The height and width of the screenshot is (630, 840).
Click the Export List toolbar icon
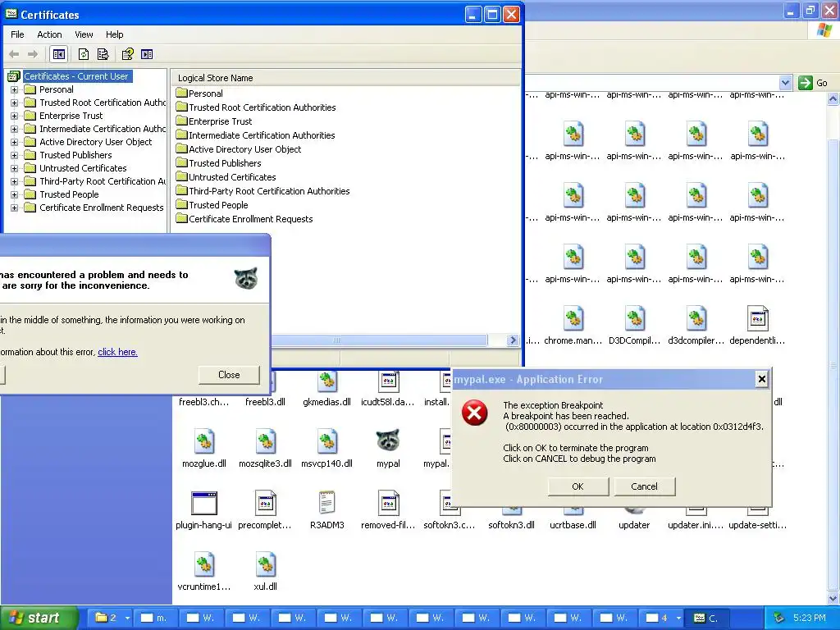tap(103, 54)
